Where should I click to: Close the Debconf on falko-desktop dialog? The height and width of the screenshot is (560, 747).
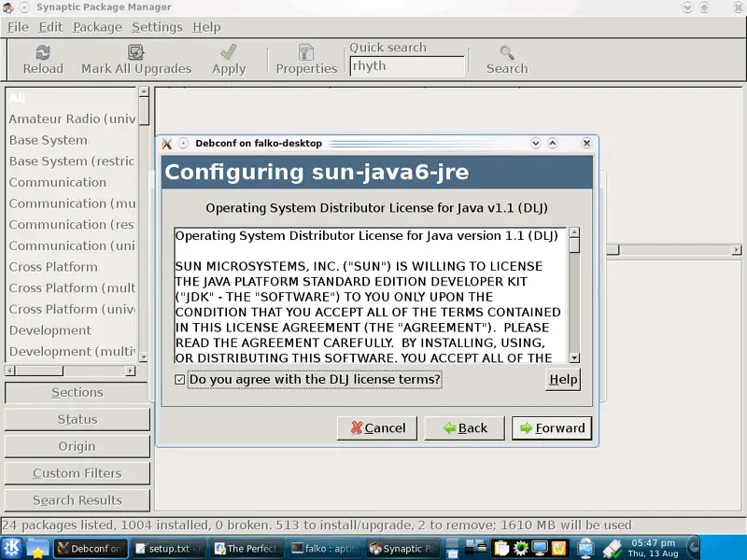[587, 143]
